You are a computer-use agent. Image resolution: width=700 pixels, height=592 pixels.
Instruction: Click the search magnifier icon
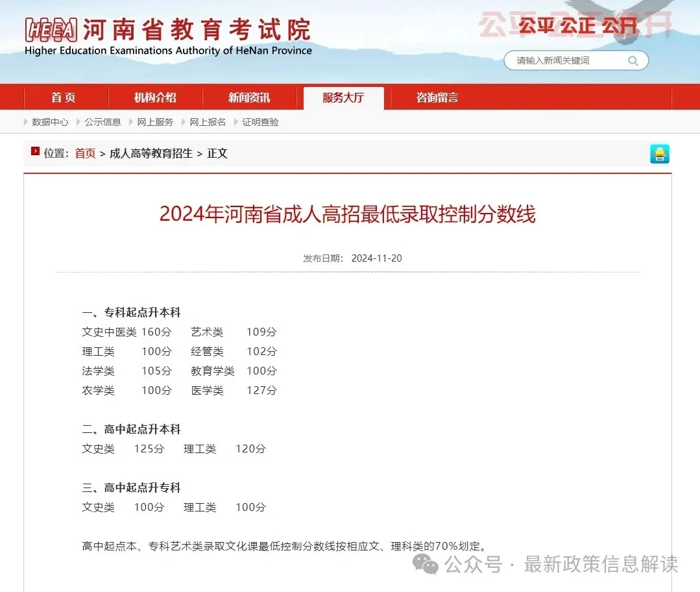point(633,60)
